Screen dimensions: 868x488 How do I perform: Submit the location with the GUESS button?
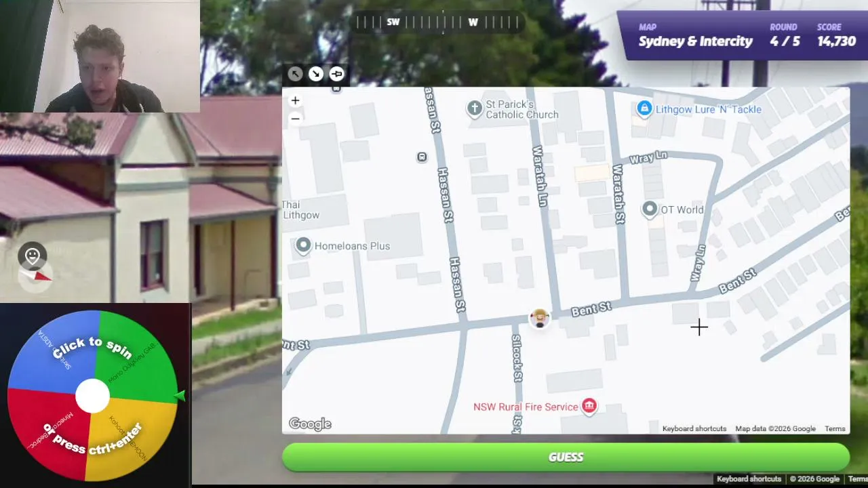[x=566, y=457]
